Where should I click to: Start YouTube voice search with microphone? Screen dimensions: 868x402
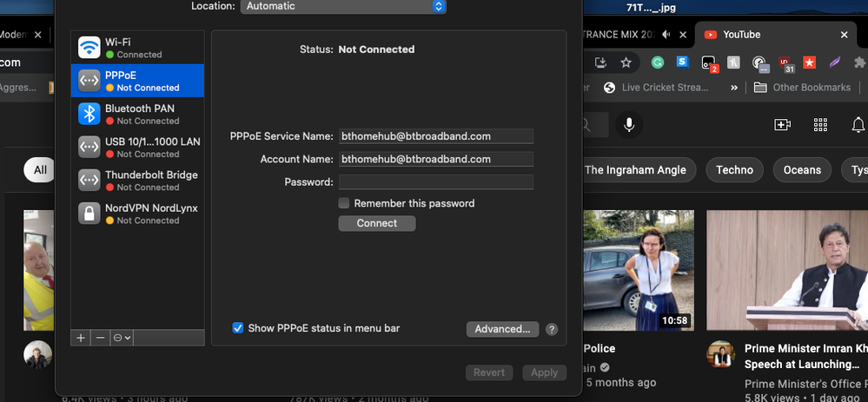point(628,125)
